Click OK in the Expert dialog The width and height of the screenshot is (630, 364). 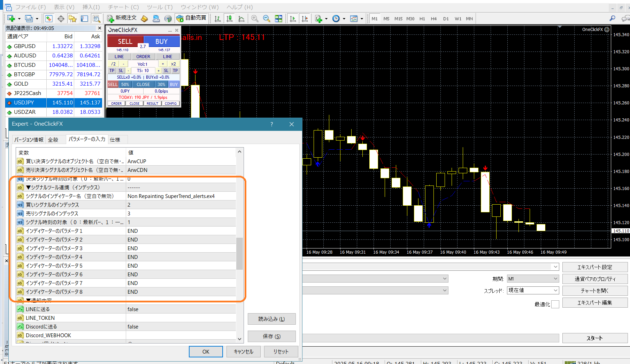(x=206, y=351)
